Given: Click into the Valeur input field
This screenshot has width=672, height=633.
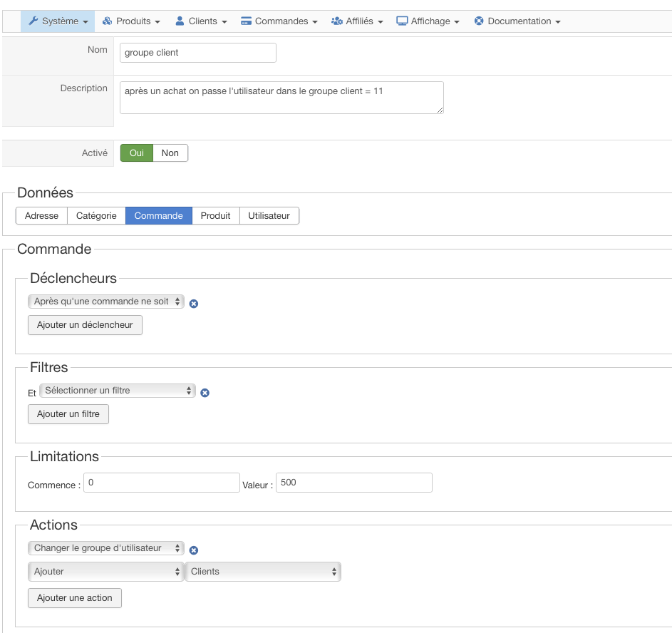Looking at the screenshot, I should [353, 483].
